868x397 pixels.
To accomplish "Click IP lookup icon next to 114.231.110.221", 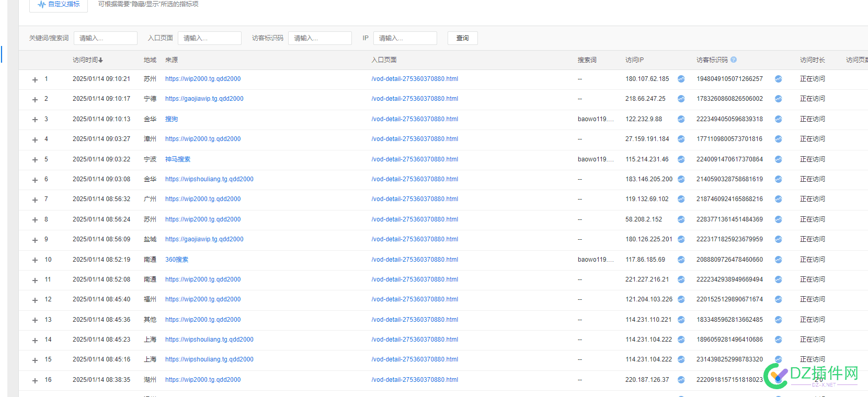I will click(x=681, y=320).
